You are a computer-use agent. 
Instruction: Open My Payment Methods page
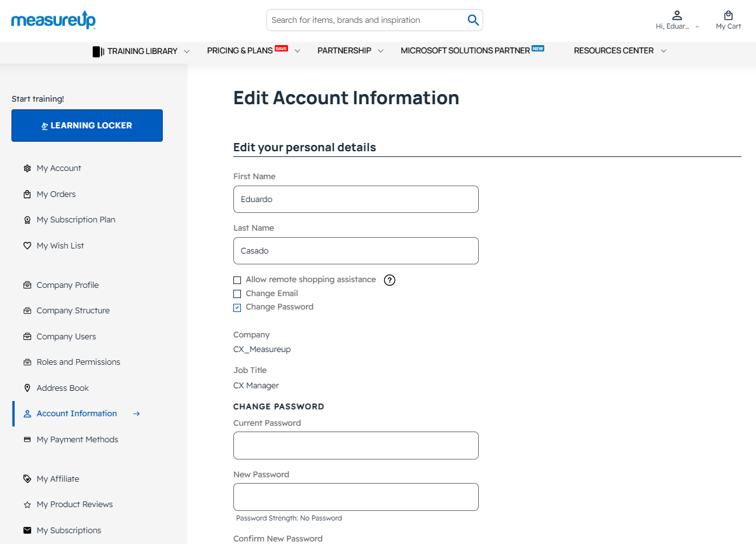click(x=77, y=439)
